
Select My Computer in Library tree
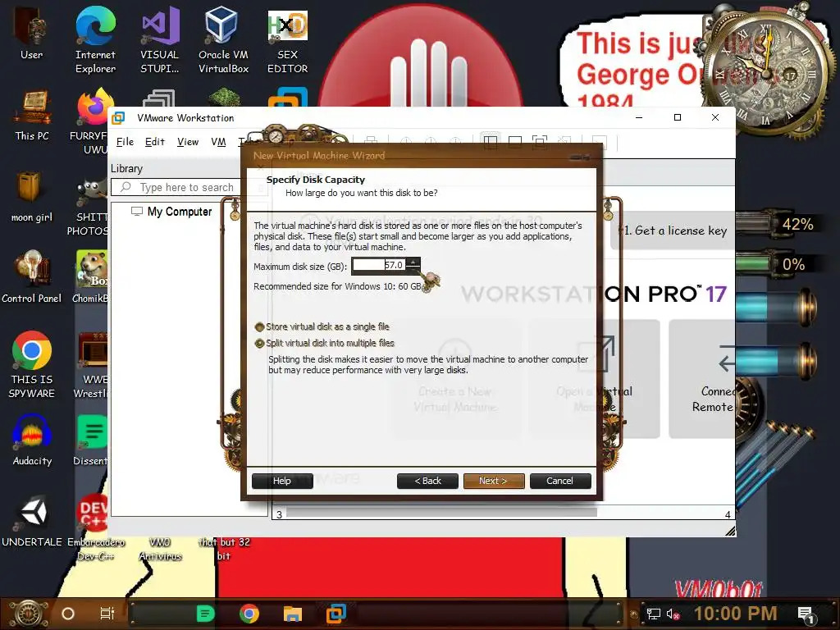[172, 212]
